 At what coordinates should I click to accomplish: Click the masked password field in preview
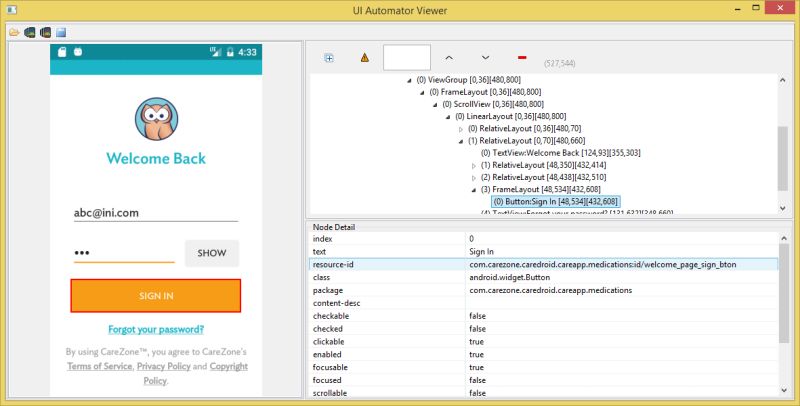(x=124, y=253)
